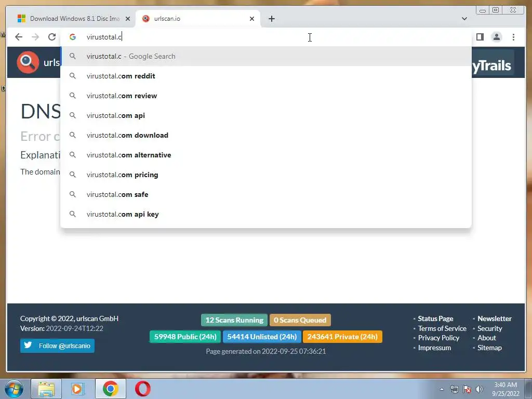Launch Opera from the taskbar
Image resolution: width=532 pixels, height=399 pixels.
tap(143, 389)
